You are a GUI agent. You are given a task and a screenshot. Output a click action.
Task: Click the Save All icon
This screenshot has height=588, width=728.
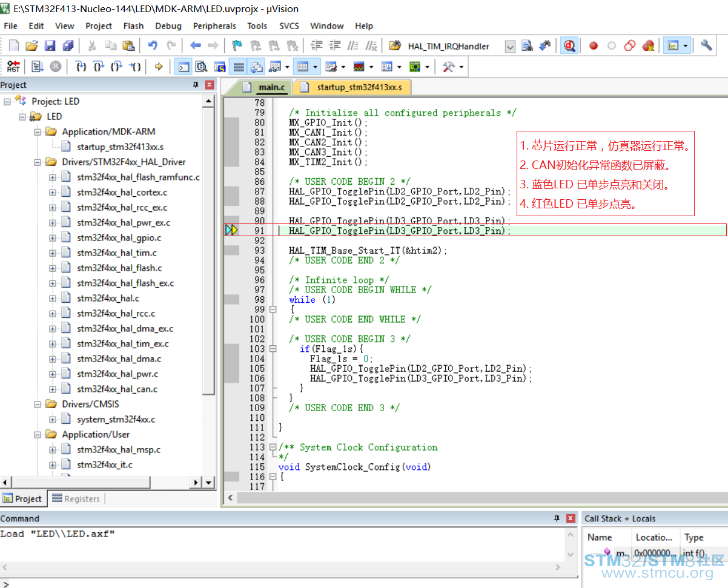68,45
